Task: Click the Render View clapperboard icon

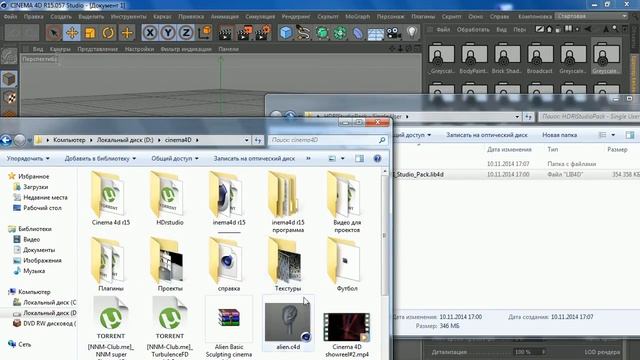Action: [x=225, y=33]
